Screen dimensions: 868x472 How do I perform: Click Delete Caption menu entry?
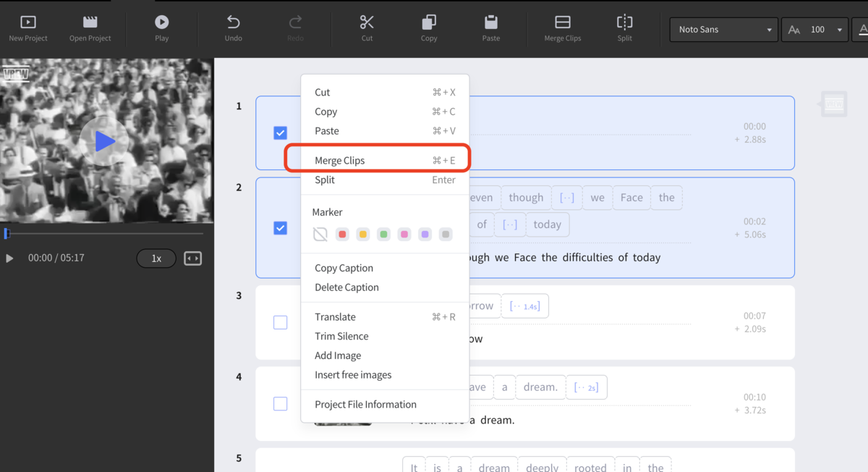pos(385,287)
